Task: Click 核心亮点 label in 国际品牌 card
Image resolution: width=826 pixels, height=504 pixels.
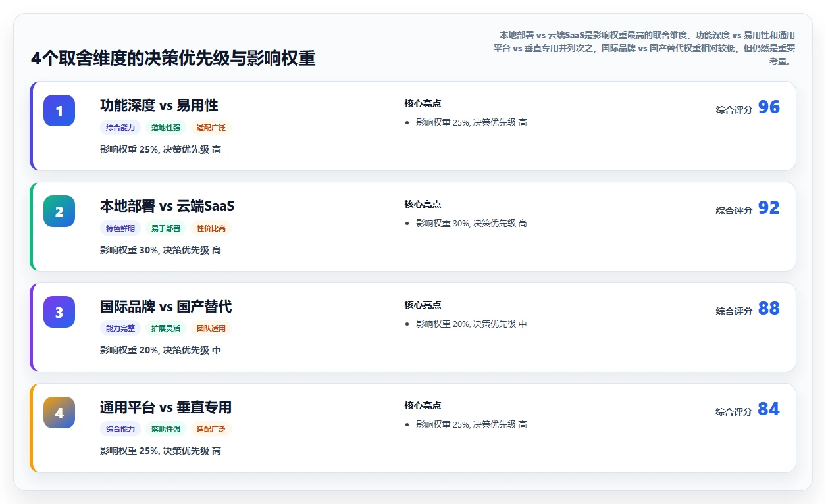Action: tap(423, 305)
